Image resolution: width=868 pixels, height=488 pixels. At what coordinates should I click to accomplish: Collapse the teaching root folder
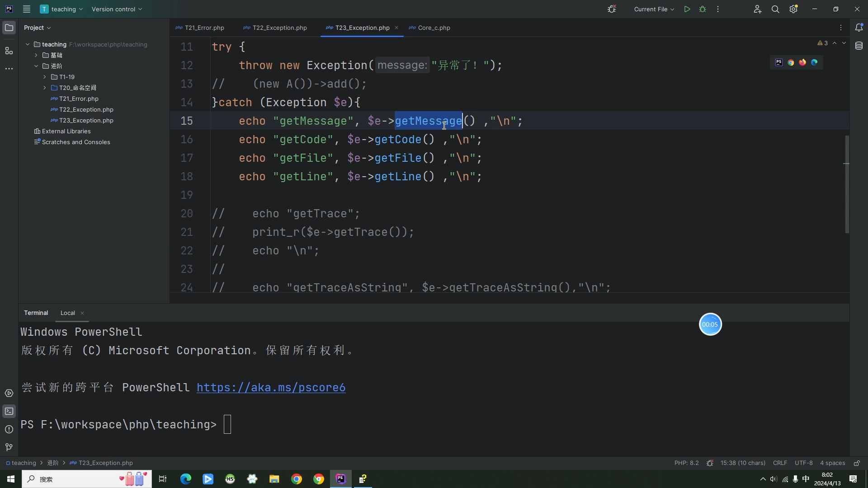[x=28, y=44]
